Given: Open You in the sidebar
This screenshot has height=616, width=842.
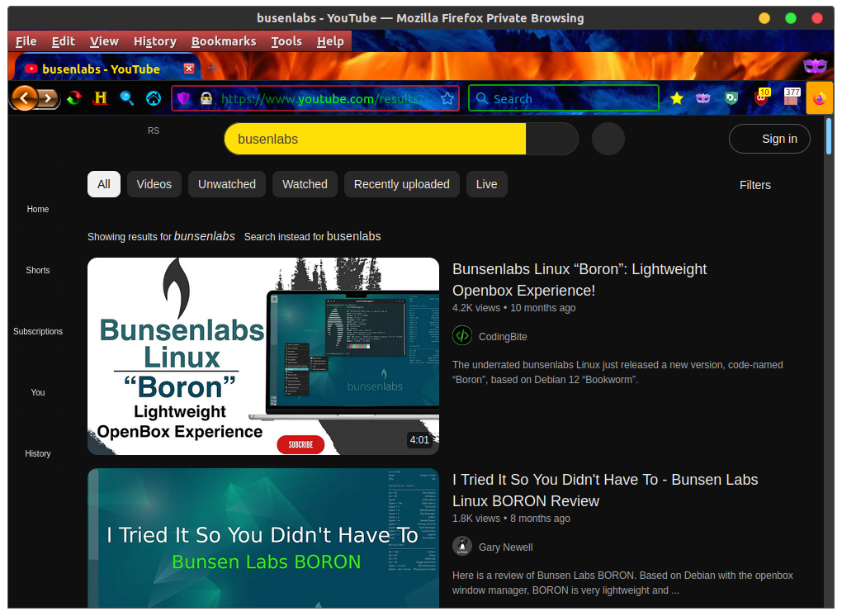Looking at the screenshot, I should (38, 392).
